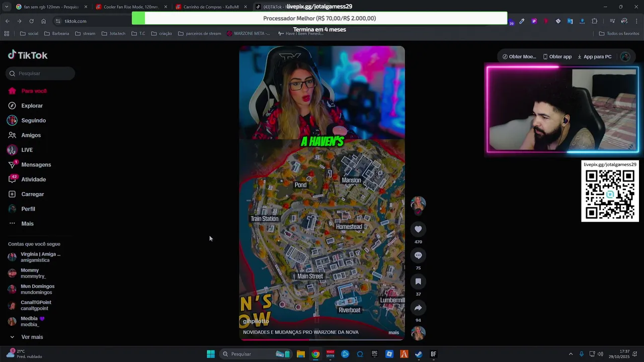Screen dimensions: 644x362
Task: Go to Para você feed
Action: (x=28, y=91)
